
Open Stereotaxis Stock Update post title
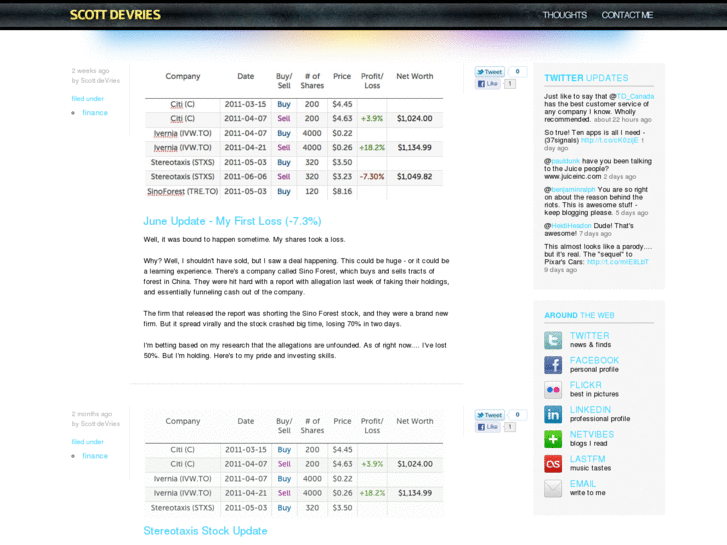pos(205,531)
